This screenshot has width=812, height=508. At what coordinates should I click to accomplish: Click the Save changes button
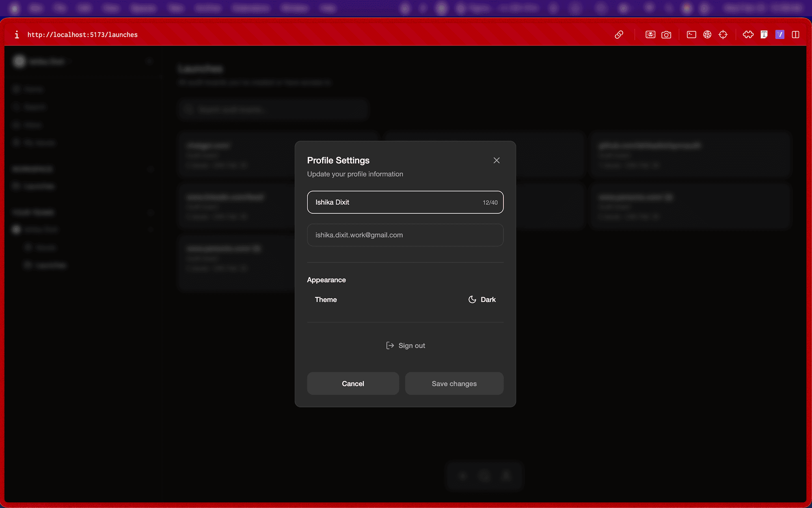click(454, 383)
